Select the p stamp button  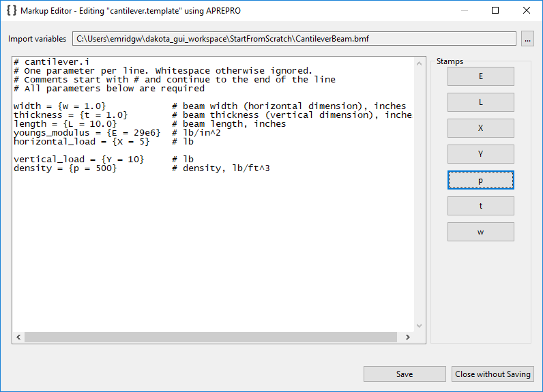pos(481,180)
